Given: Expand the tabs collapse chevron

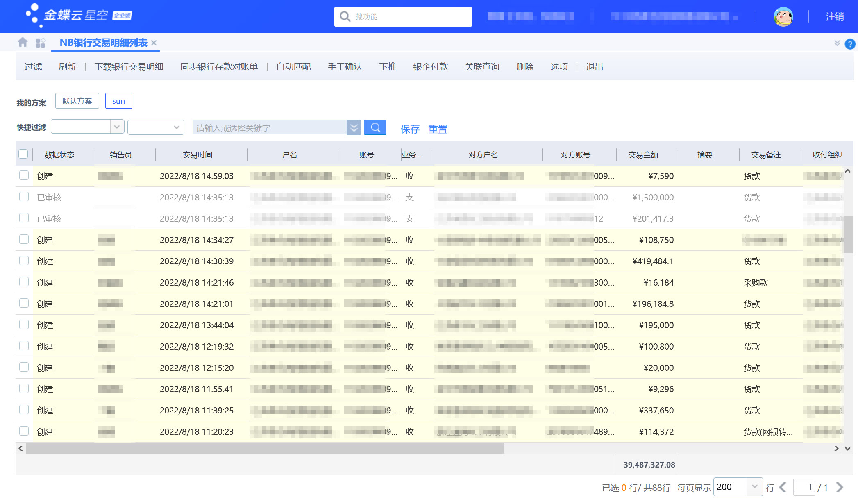Looking at the screenshot, I should (837, 43).
